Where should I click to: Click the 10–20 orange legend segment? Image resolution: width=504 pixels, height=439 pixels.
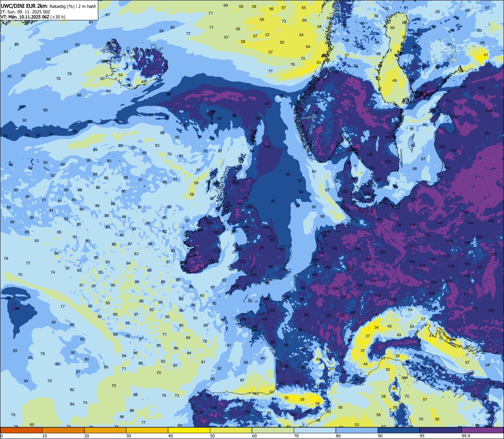coord(63,430)
